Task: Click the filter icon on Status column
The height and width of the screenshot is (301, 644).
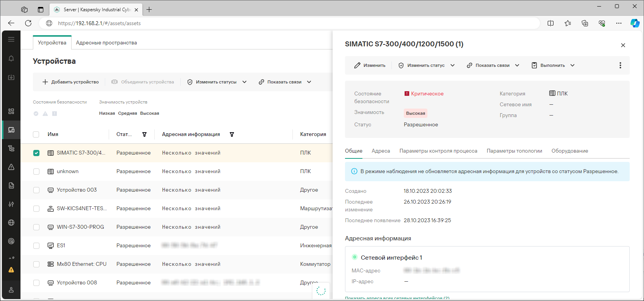Action: pyautogui.click(x=144, y=134)
